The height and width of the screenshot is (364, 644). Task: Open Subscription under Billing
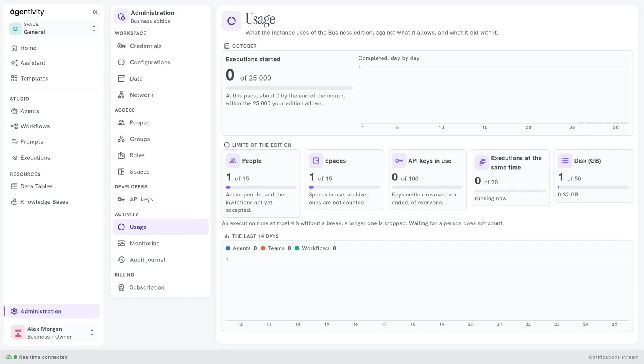[x=161, y=287]
